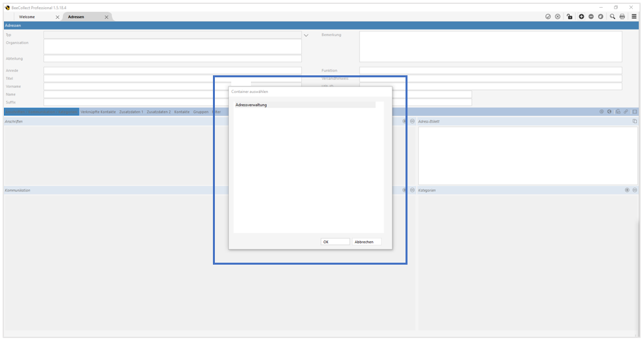Open the Zusatzdaten 1 tab
Viewport: 644px width, 340px height.
pyautogui.click(x=131, y=112)
